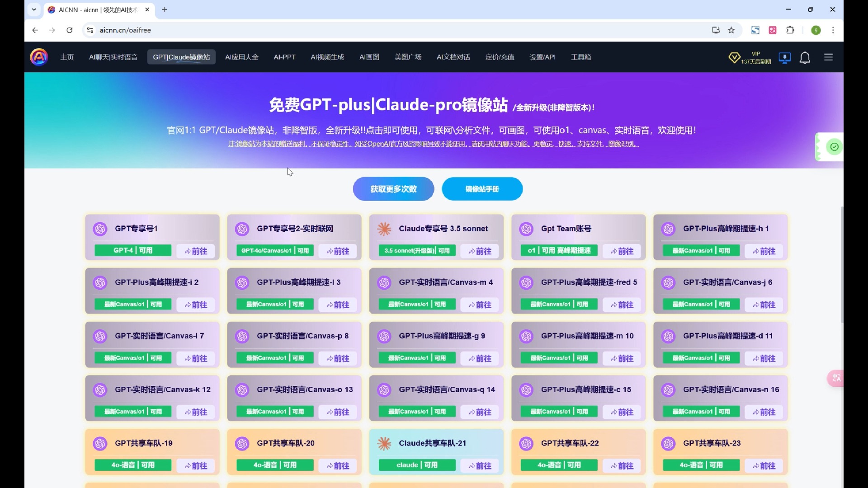The image size is (868, 488).
Task: Open Chrome three-dot menu
Action: pyautogui.click(x=833, y=30)
